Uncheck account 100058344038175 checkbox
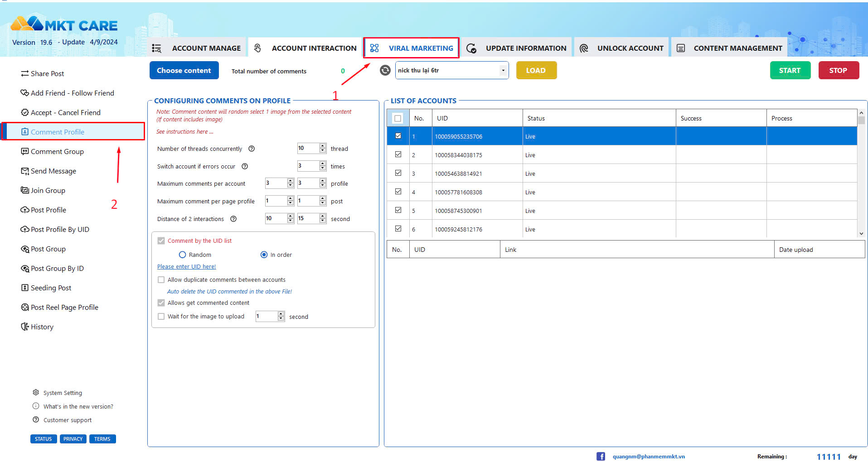 (398, 154)
